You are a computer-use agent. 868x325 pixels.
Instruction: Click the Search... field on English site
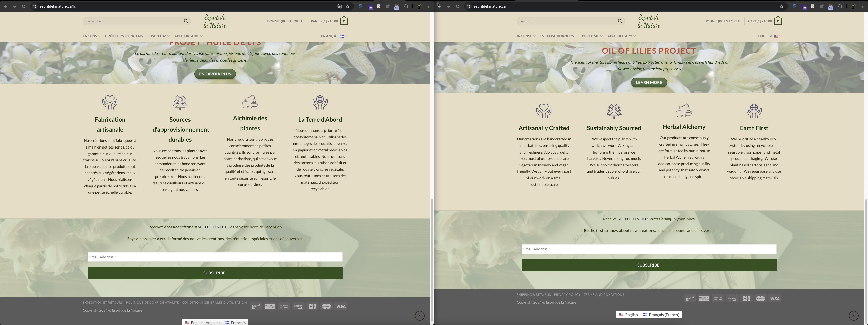[566, 21]
